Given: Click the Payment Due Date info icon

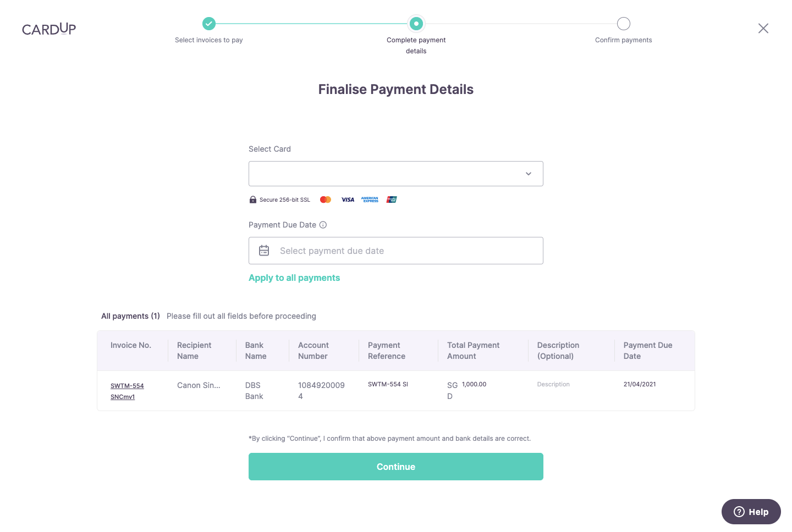Looking at the screenshot, I should tap(323, 225).
